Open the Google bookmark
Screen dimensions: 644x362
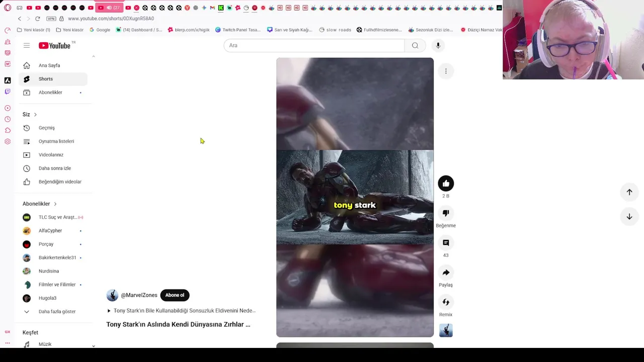[x=100, y=30]
